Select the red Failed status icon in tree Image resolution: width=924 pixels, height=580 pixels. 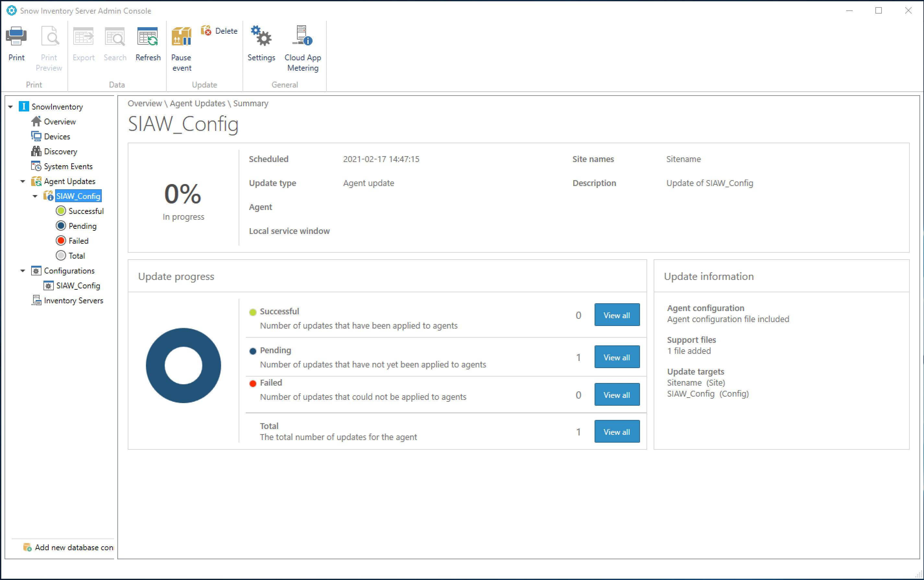click(x=61, y=241)
